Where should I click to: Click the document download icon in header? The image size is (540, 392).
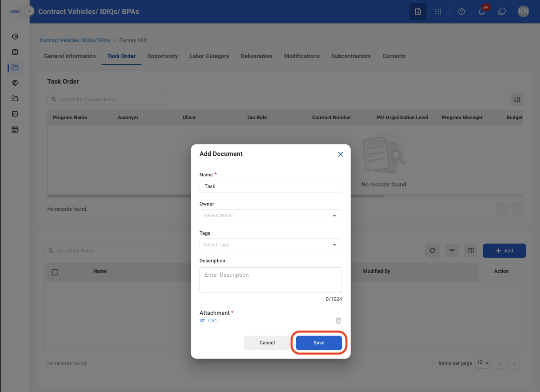tap(418, 12)
